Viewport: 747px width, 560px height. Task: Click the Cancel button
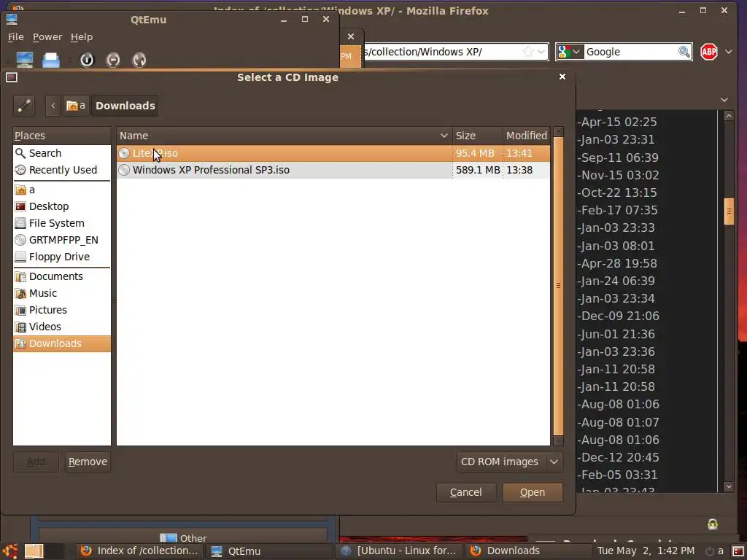click(x=466, y=492)
